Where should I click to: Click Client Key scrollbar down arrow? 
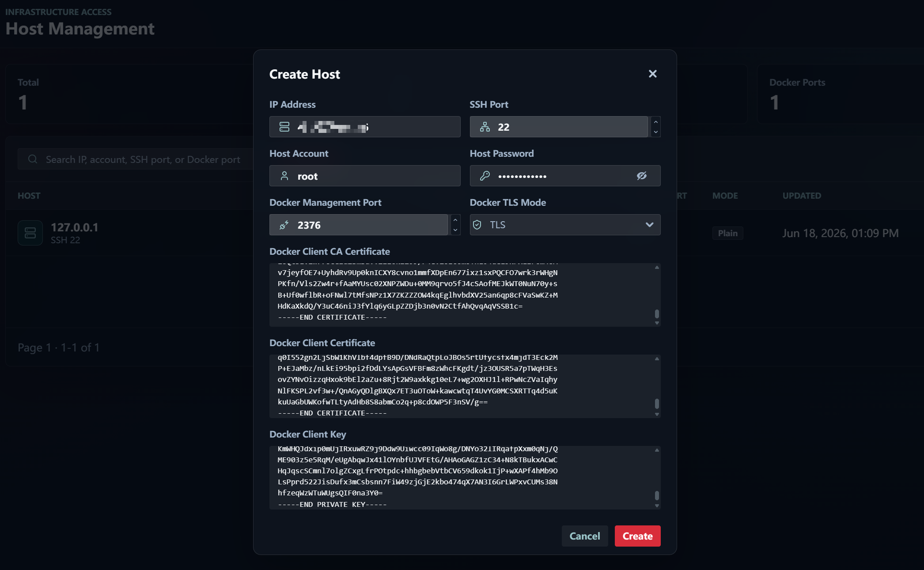click(657, 506)
